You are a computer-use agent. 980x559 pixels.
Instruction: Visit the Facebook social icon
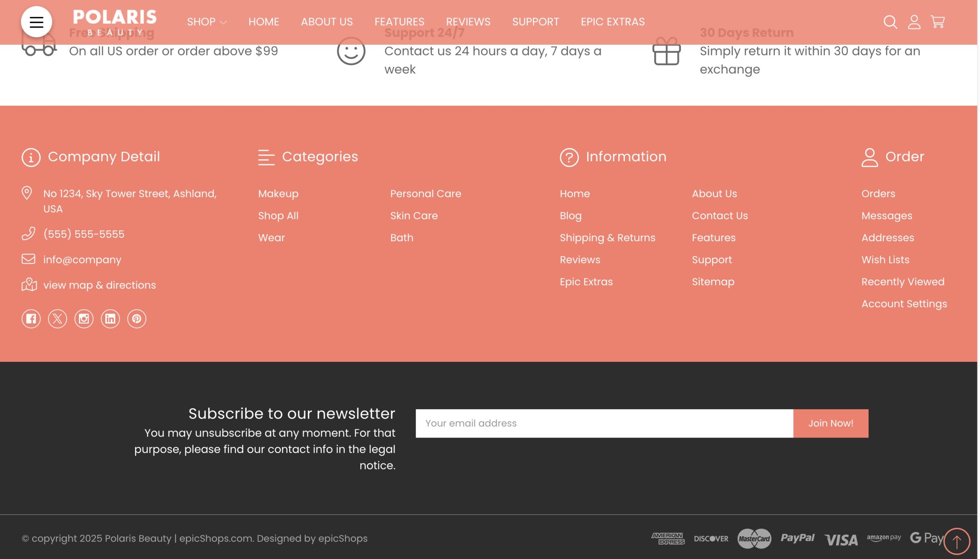pyautogui.click(x=31, y=319)
